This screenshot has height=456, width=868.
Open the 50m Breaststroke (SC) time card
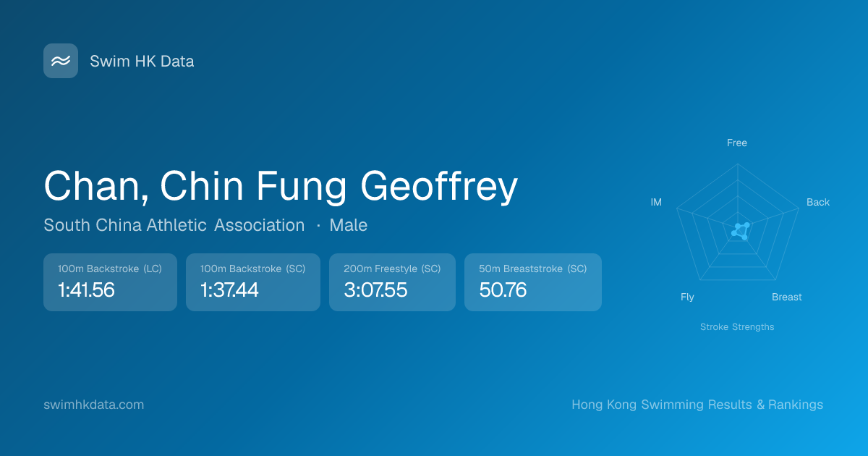[532, 282]
